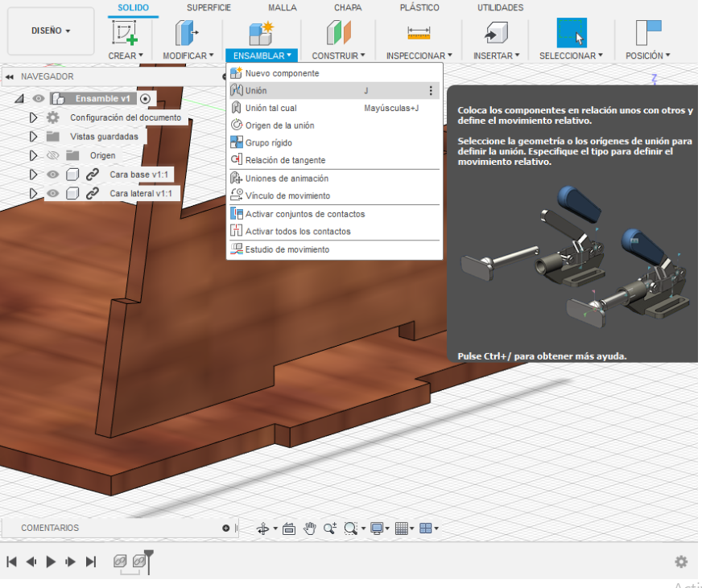Switch to the SÓLIDO tab
The width and height of the screenshot is (702, 588).
[133, 7]
